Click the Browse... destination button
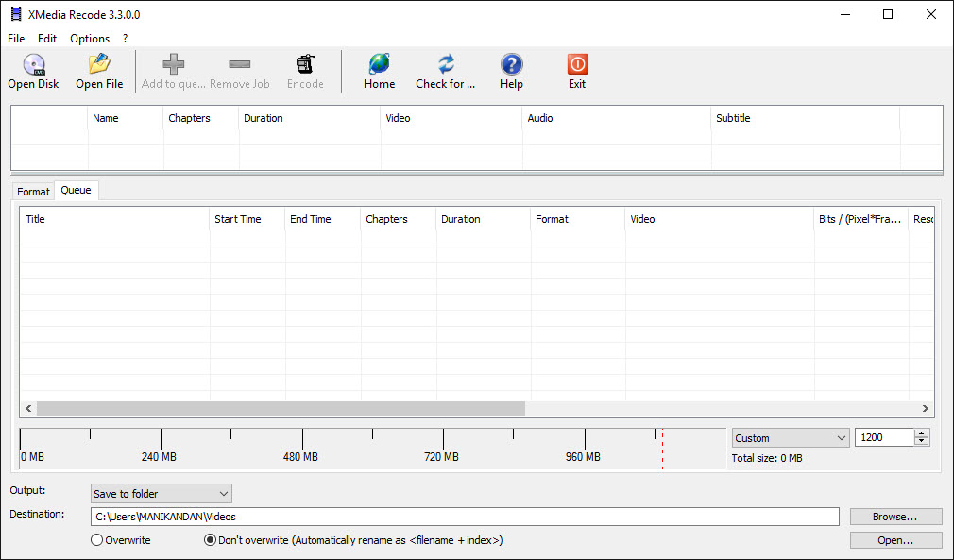This screenshot has height=560, width=954. (x=895, y=517)
